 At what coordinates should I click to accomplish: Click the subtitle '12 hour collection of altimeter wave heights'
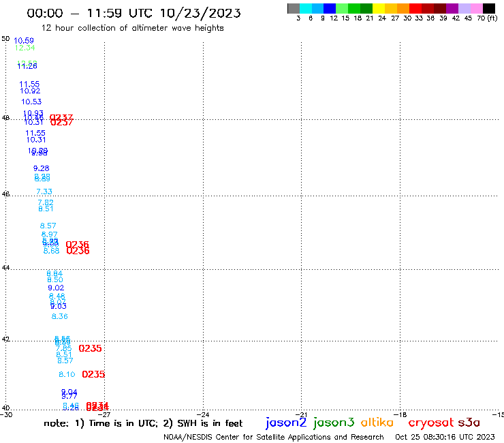[x=132, y=28]
